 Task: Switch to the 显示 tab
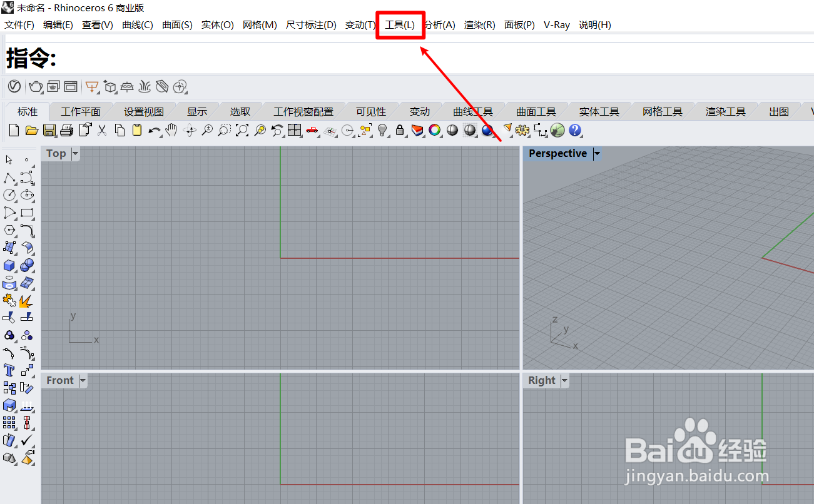point(197,112)
